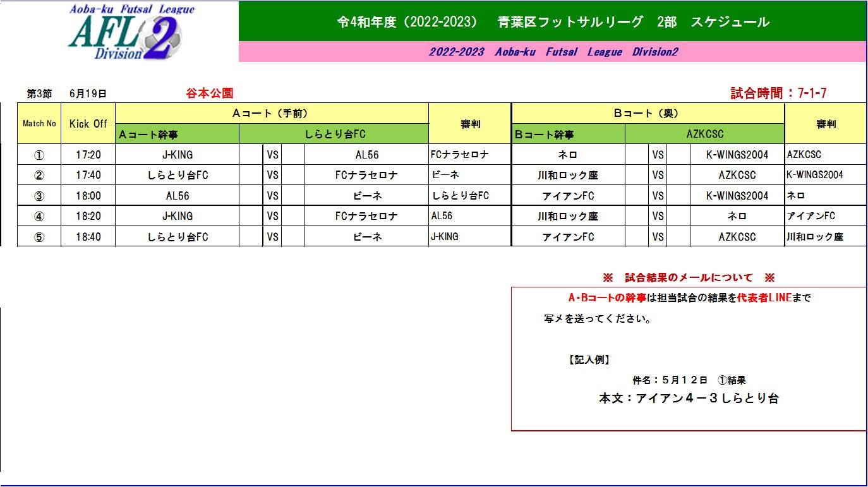Select the 本文：アイアン４－３しらとり台 example text
Screen dimensions: 868x487
pos(689,399)
